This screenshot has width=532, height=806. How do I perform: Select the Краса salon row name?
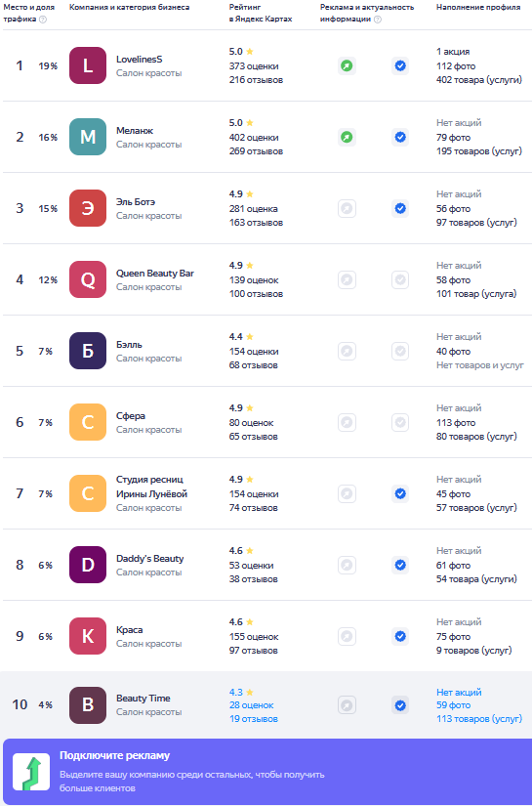130,630
